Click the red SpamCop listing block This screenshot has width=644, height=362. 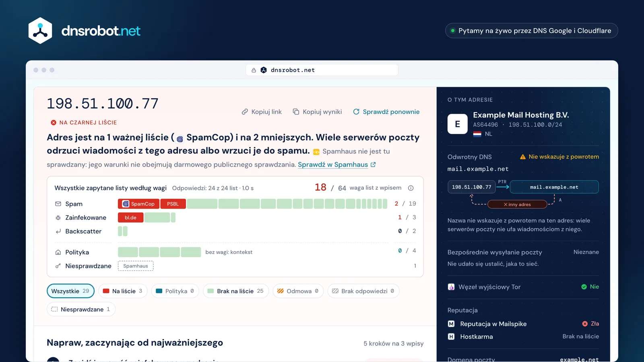pyautogui.click(x=139, y=204)
